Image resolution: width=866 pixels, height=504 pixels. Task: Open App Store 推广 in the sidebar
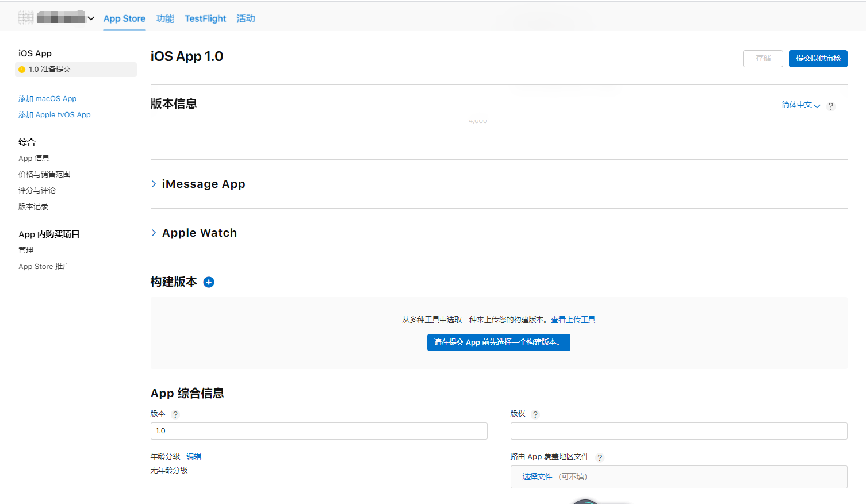click(x=44, y=267)
